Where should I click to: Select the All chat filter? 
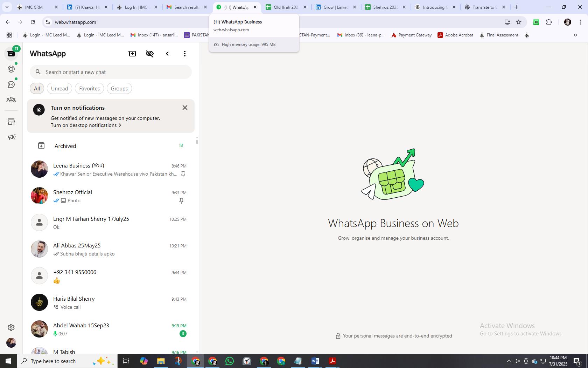click(x=37, y=89)
